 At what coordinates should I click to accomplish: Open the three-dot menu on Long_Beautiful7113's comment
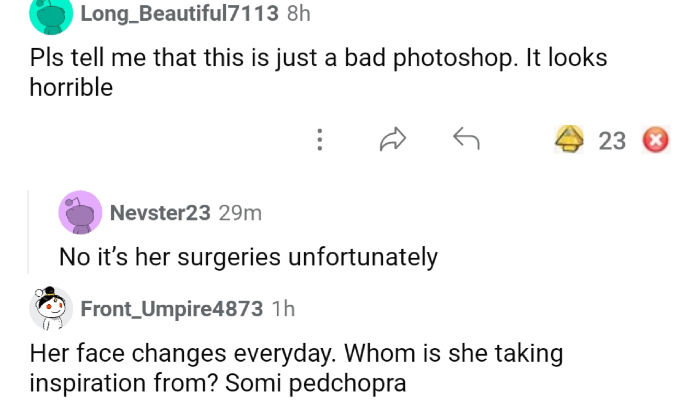(319, 140)
